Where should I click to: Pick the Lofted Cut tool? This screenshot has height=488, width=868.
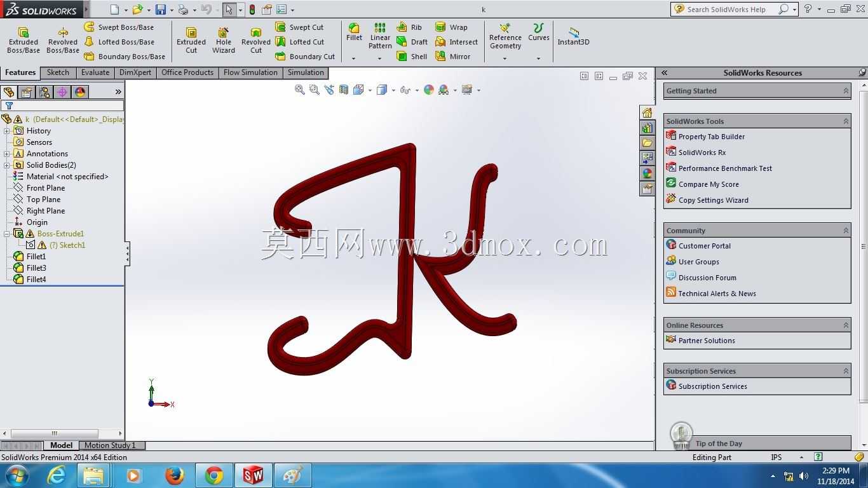pyautogui.click(x=300, y=42)
